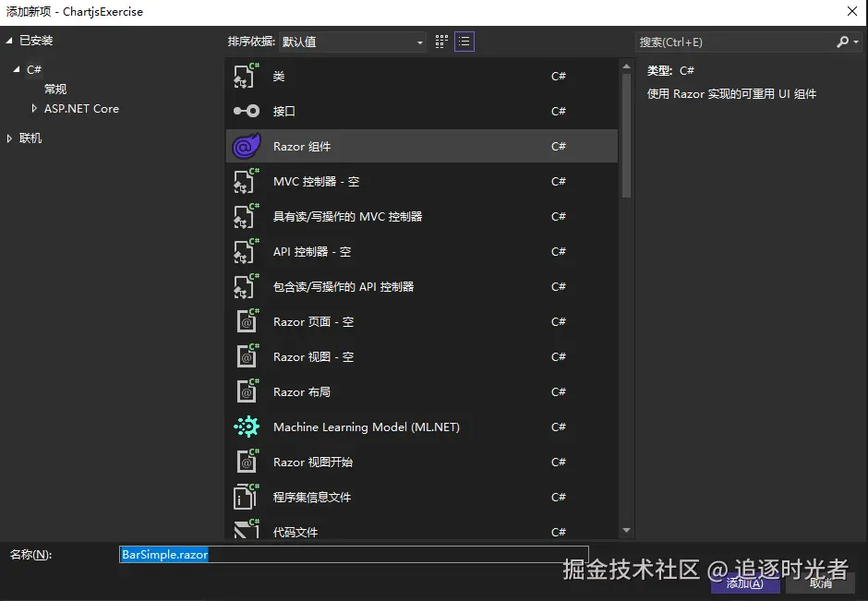
Task: Select the '代码文件' item text
Action: click(295, 533)
